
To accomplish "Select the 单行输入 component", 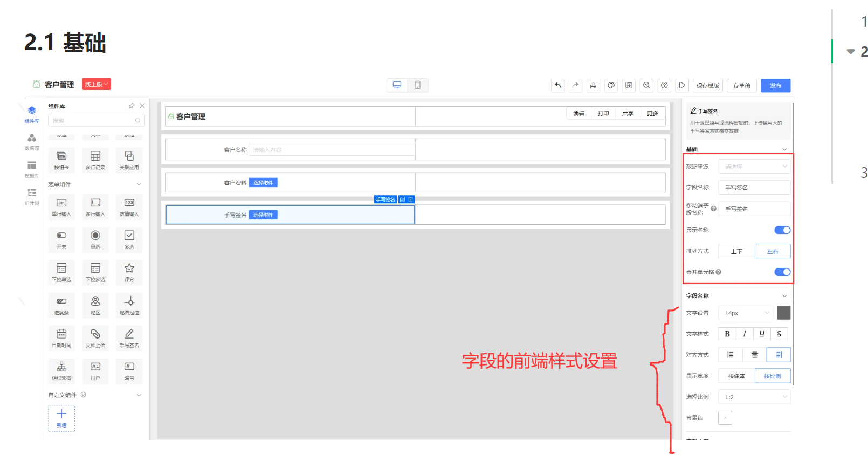I will [x=61, y=207].
